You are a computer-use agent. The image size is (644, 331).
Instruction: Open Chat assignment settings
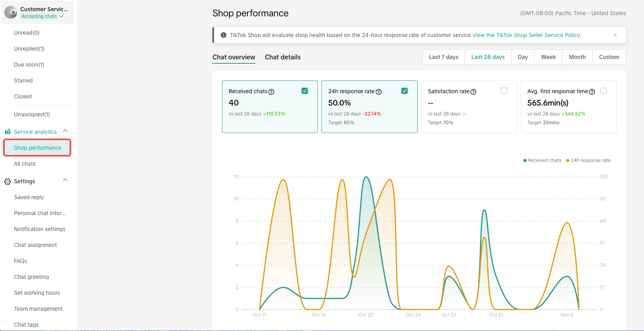click(35, 245)
